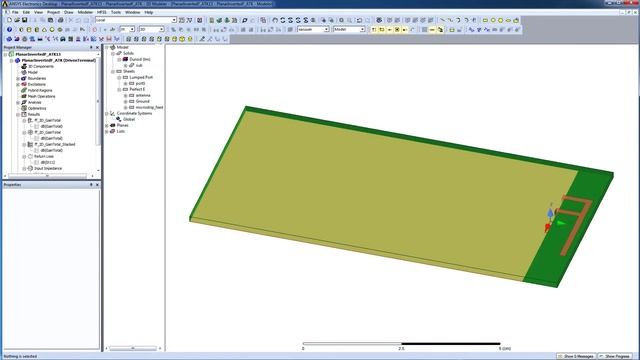
Task: Click the Boundaries icon in project tree
Action: (24, 78)
